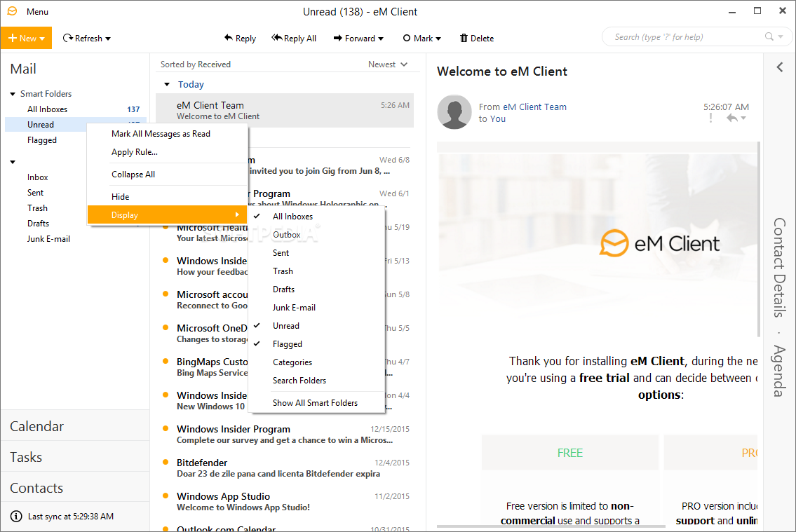Uncheck Unread in the Display submenu

pyautogui.click(x=317, y=326)
